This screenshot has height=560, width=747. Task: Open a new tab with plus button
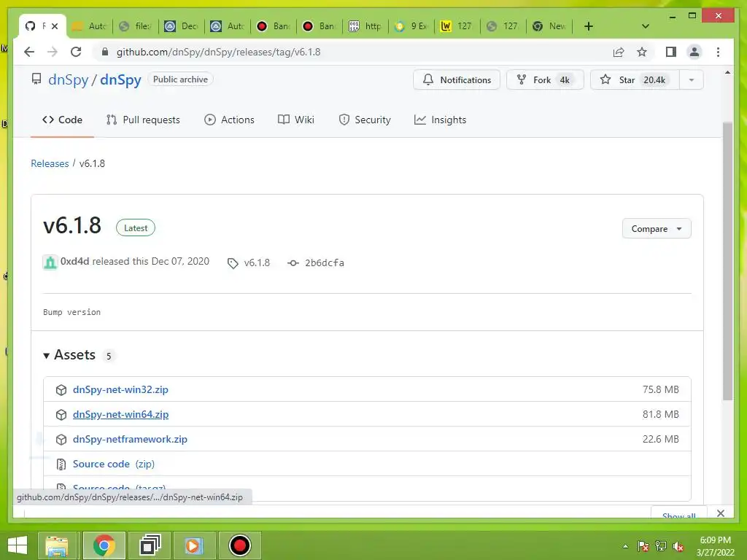(x=589, y=26)
